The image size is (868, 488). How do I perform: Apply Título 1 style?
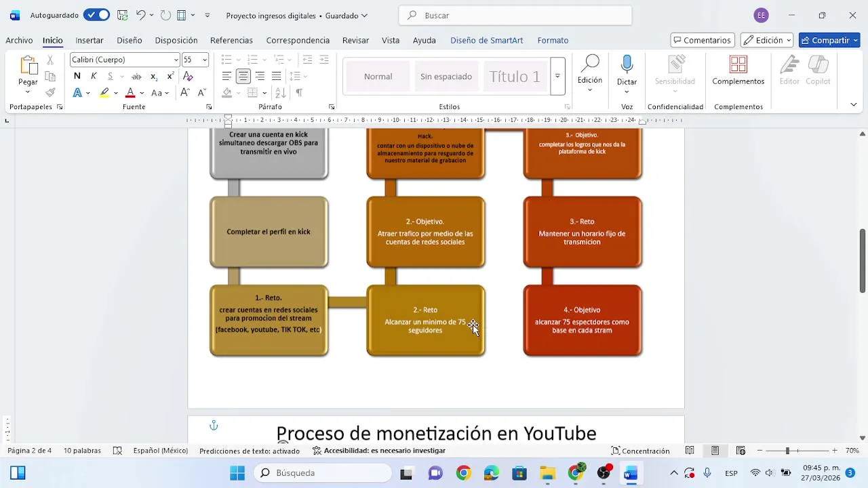(x=515, y=77)
